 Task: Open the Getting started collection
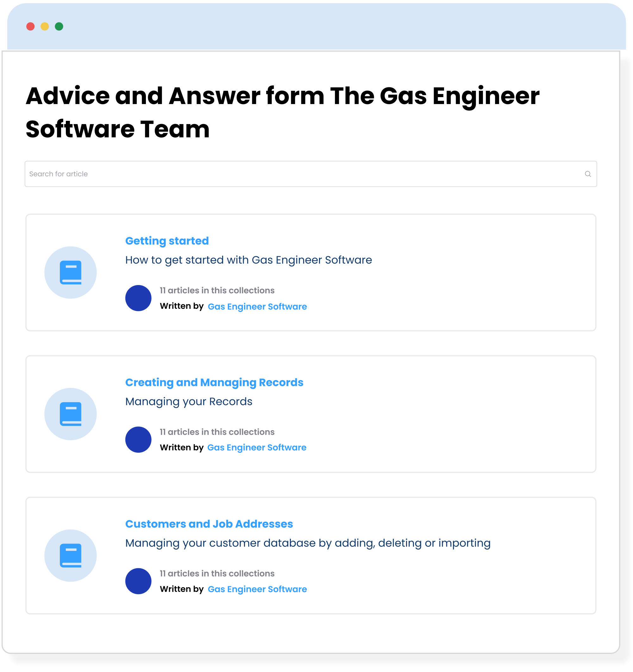(x=167, y=241)
